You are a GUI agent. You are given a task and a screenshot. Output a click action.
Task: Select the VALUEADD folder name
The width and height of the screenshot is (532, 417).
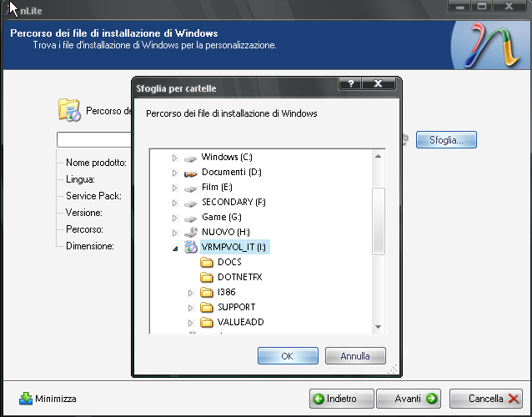click(x=240, y=322)
